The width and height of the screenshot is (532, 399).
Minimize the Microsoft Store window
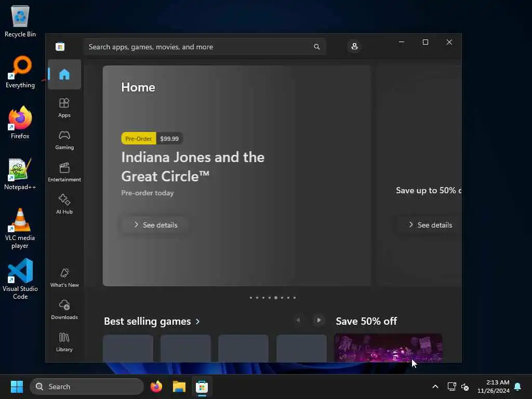(402, 42)
